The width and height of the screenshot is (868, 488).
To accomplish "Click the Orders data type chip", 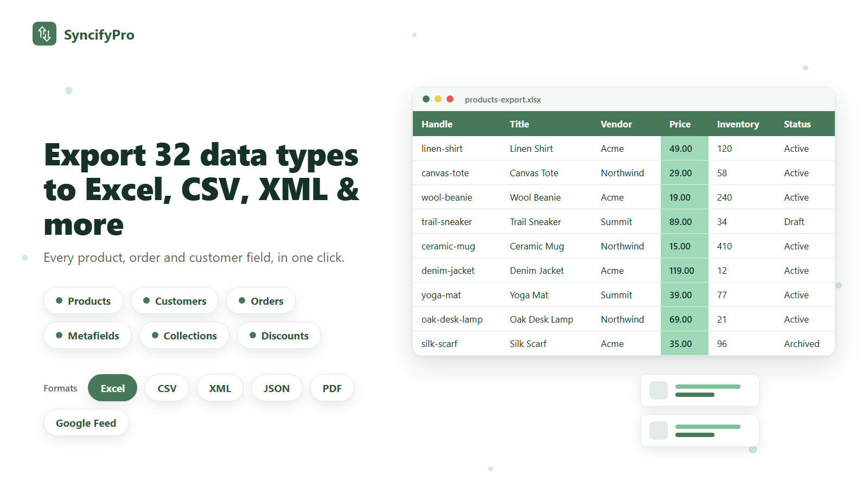I will click(x=261, y=300).
